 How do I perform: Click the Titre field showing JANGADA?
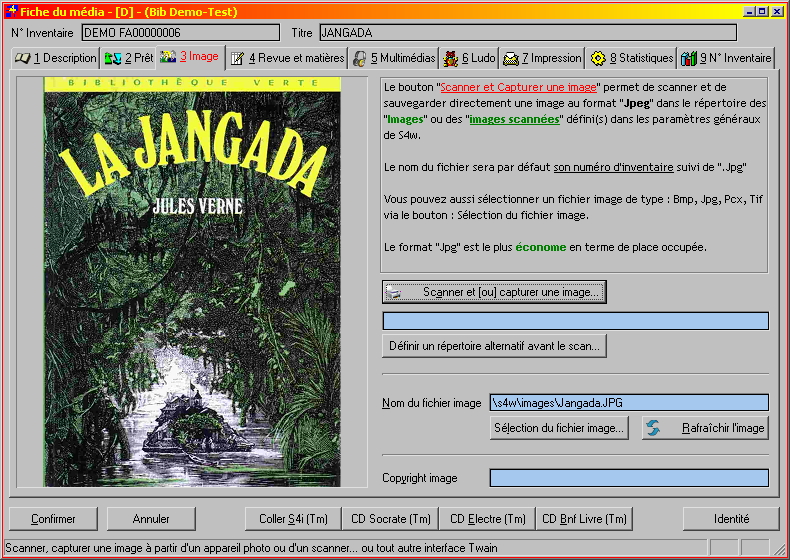tap(528, 33)
